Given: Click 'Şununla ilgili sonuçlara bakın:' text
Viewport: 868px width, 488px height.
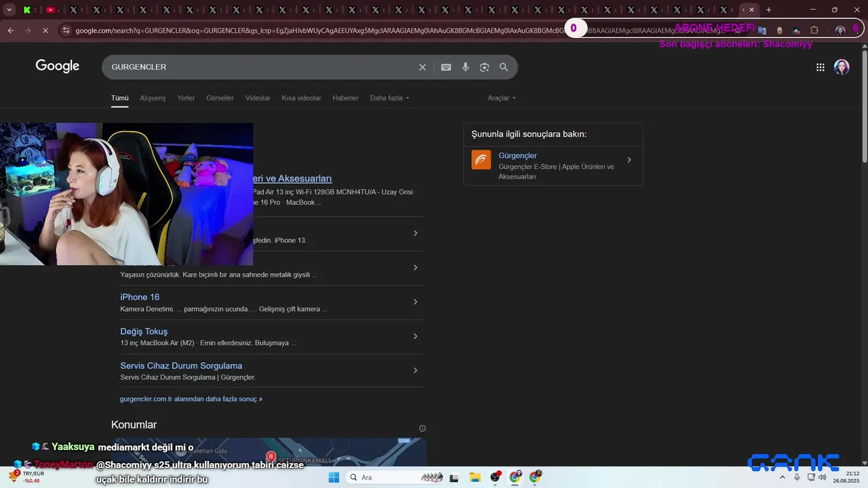Looking at the screenshot, I should pos(529,134).
